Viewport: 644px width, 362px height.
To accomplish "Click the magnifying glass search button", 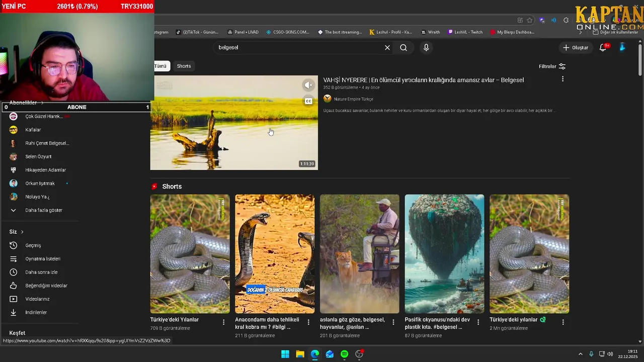I will (x=404, y=47).
